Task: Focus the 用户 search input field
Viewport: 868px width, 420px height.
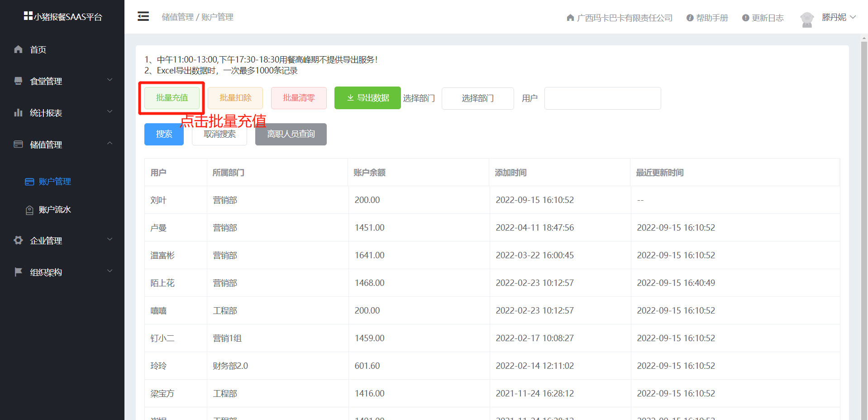Action: tap(602, 98)
